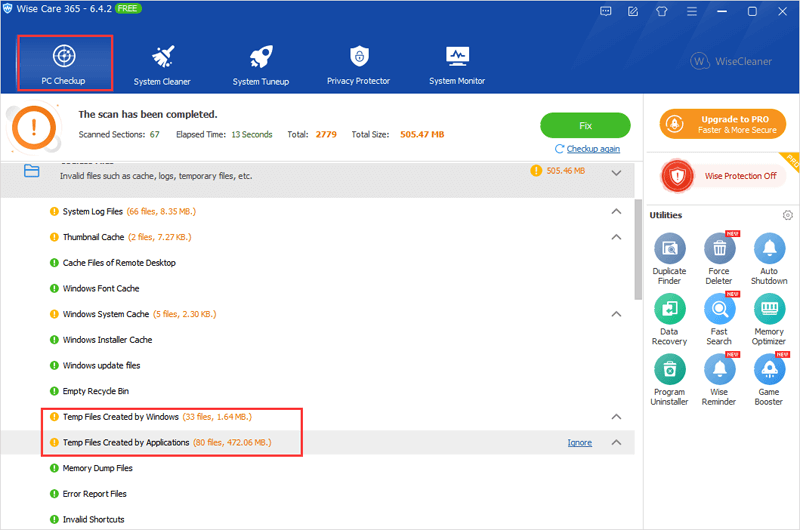
Task: Open the hamburger menu in title bar
Action: tap(691, 11)
